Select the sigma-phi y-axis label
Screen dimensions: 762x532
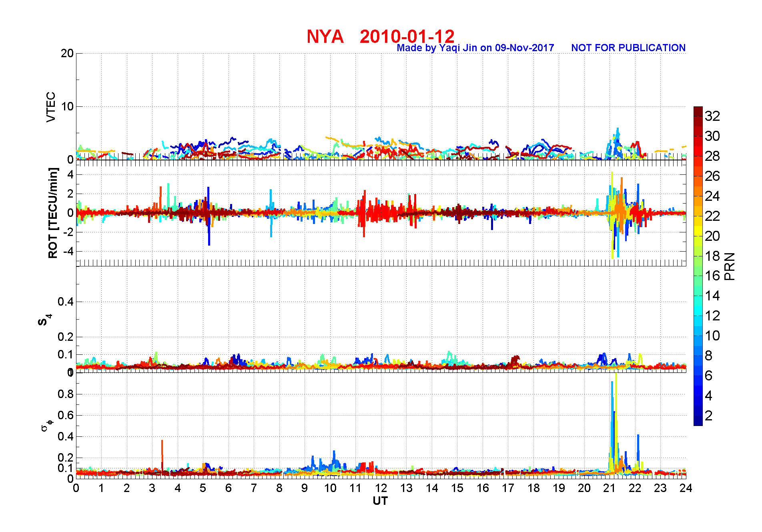tap(46, 425)
